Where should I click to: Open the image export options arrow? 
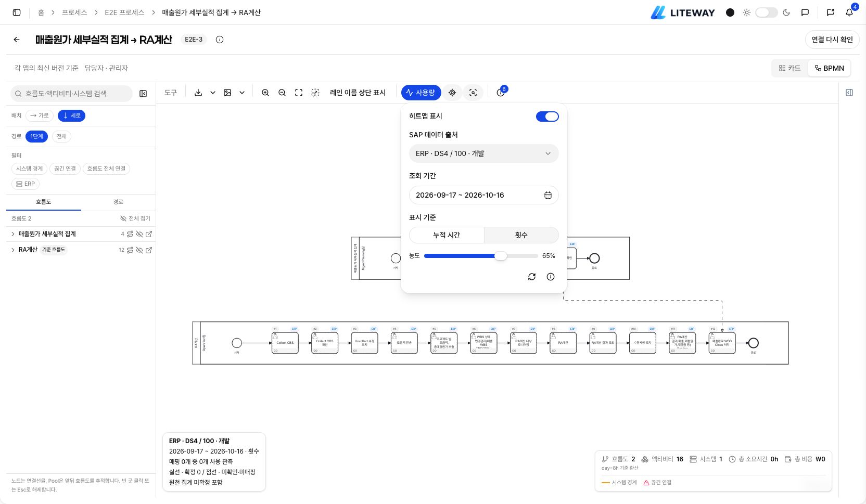[x=242, y=93]
